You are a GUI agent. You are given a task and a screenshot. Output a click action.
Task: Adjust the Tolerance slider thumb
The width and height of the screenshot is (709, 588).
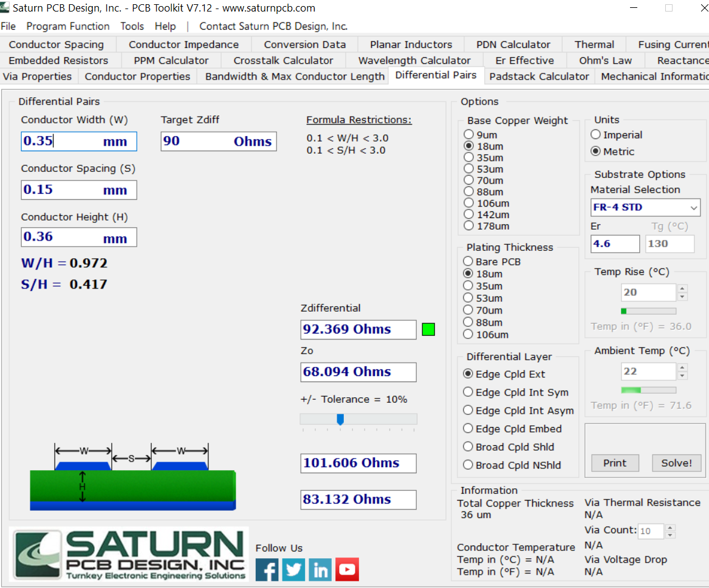(x=340, y=419)
